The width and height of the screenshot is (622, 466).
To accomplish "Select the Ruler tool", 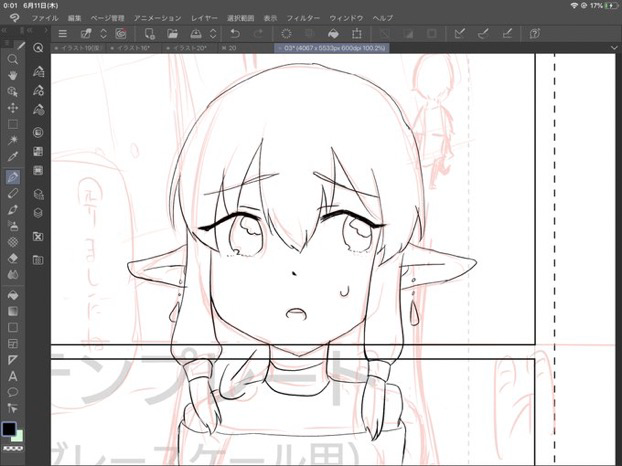I will 13,360.
